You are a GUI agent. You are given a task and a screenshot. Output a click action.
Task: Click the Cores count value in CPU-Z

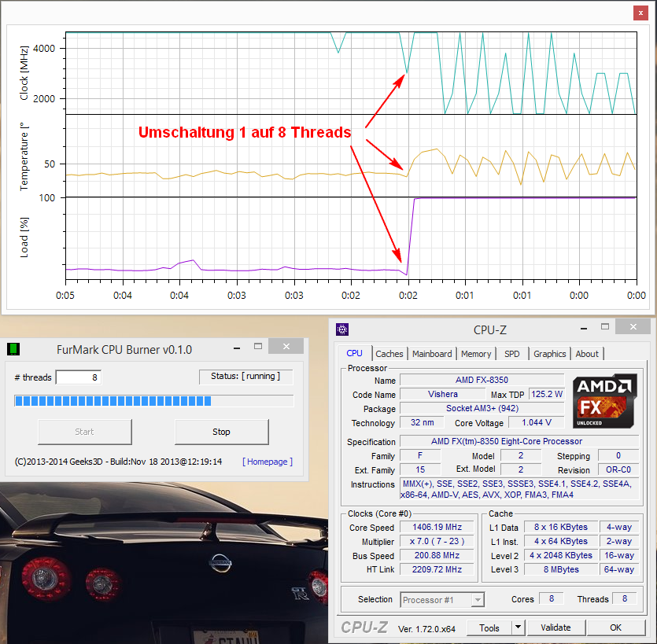551,598
